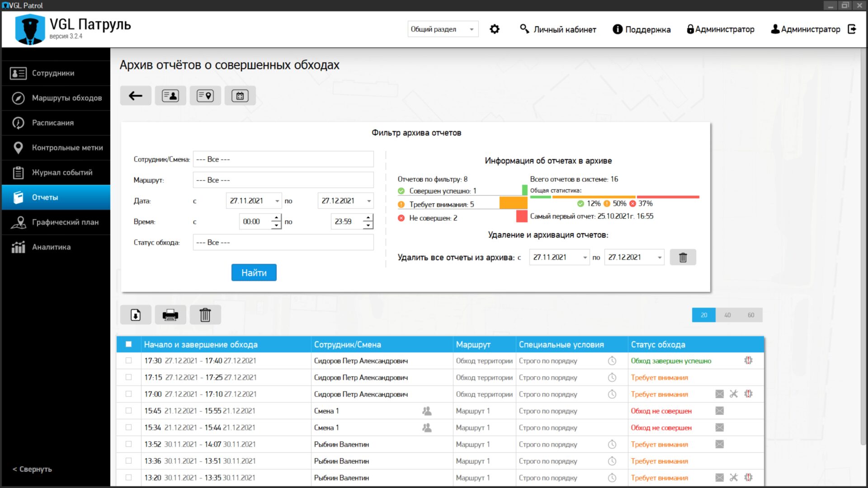Click the green Совершен успешно bar
This screenshot has width=868, height=488.
(x=525, y=190)
